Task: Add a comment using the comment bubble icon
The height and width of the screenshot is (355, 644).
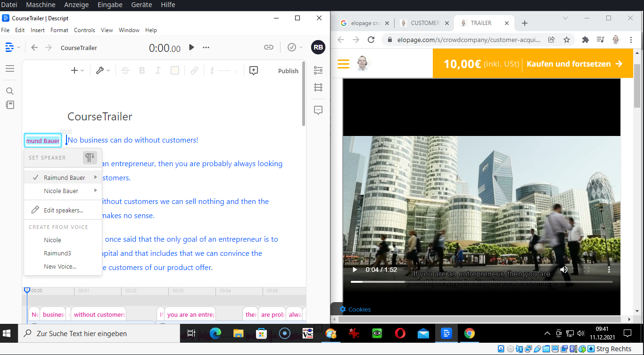Action: pyautogui.click(x=254, y=70)
